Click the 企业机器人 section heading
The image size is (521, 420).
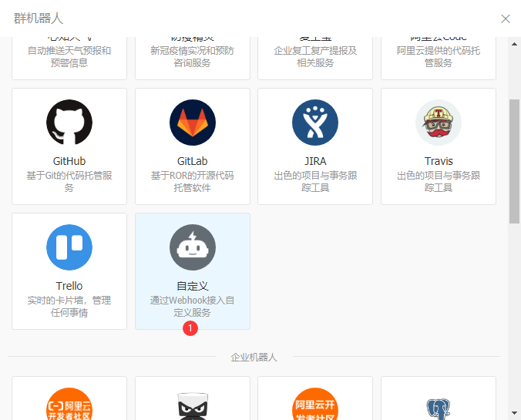254,358
